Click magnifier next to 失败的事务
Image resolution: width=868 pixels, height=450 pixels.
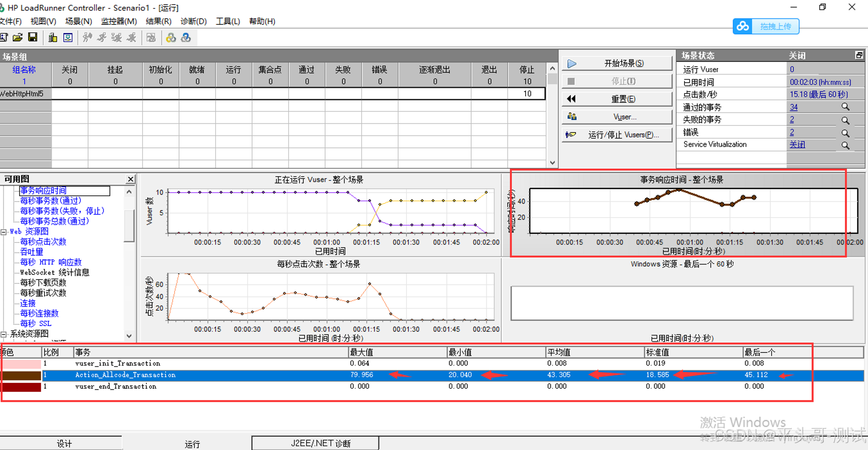click(845, 120)
